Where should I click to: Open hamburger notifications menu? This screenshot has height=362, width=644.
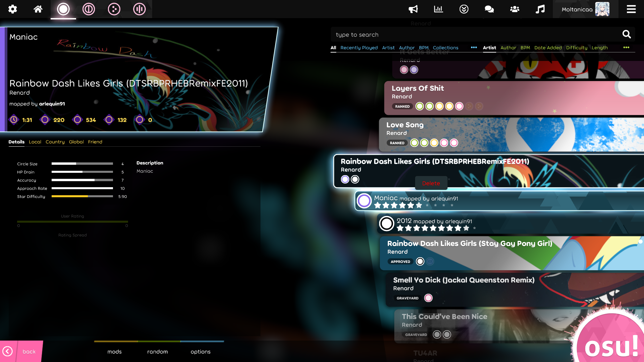[631, 9]
